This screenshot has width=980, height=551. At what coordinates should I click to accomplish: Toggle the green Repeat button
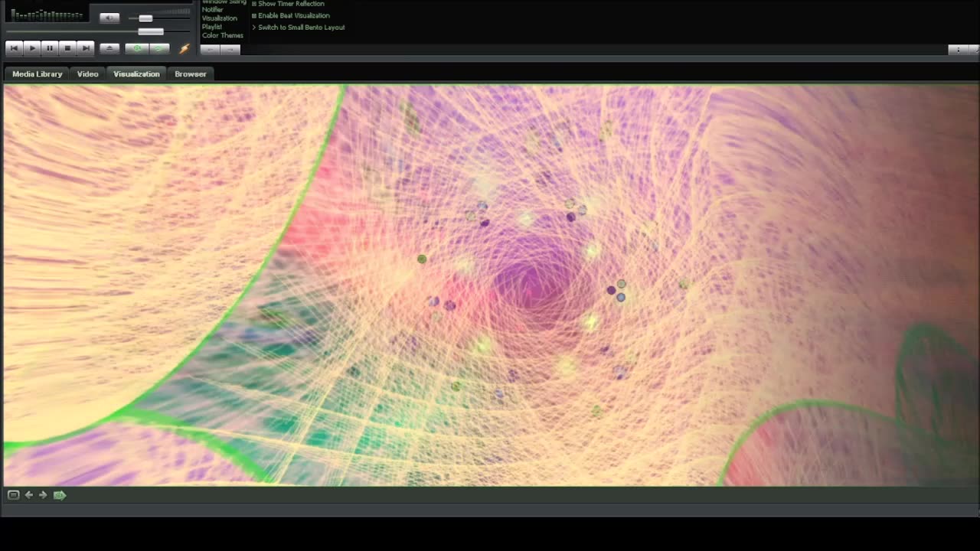pos(158,48)
